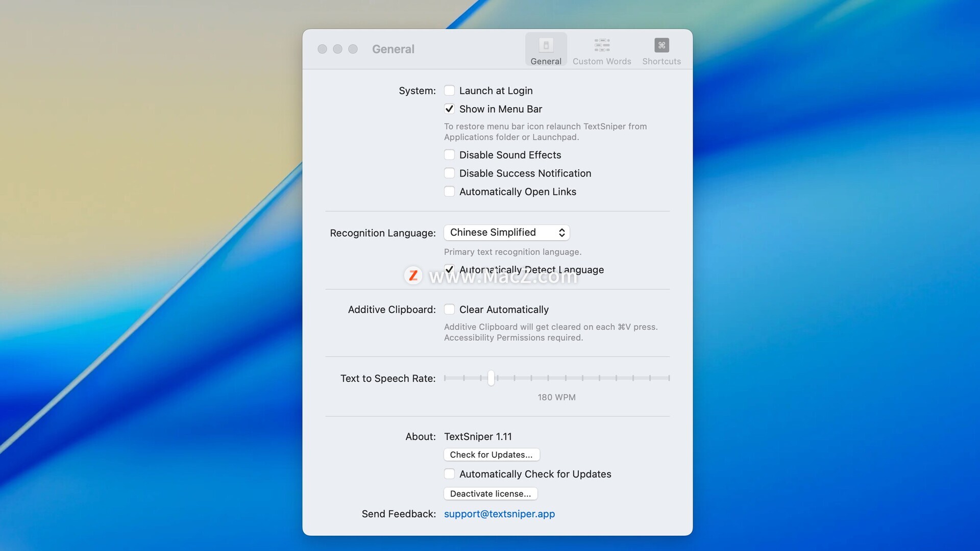Click the 180 WPM rate value
Screen dimensions: 980x551
tap(556, 397)
